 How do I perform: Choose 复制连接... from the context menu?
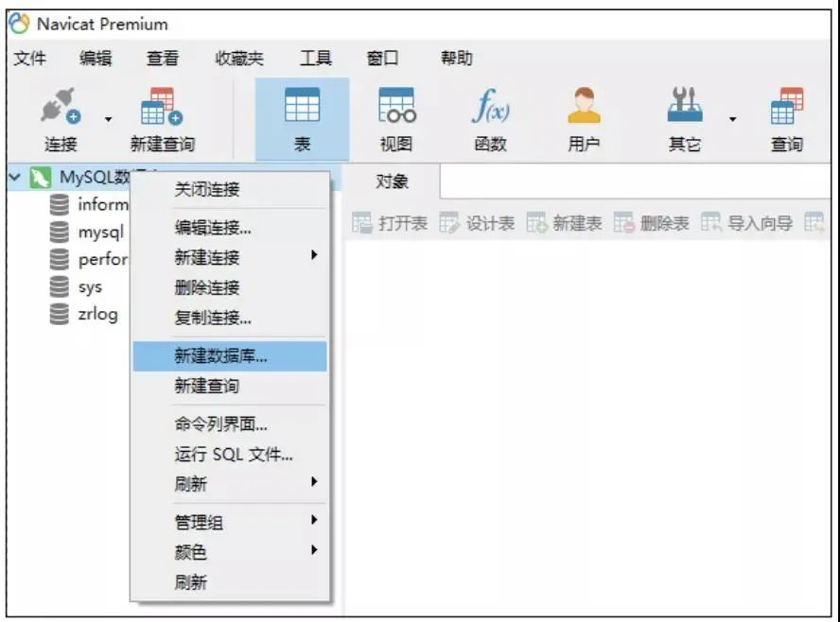coord(230,318)
